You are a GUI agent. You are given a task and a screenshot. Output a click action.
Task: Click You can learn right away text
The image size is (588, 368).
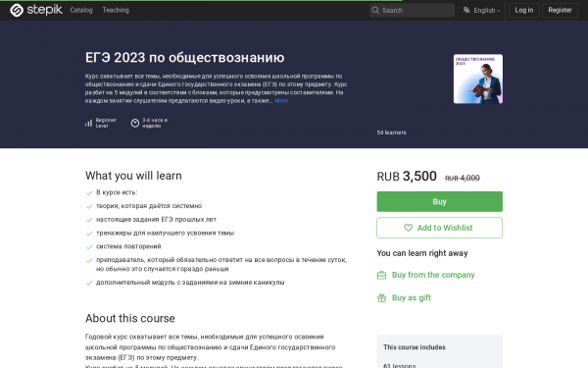[422, 253]
